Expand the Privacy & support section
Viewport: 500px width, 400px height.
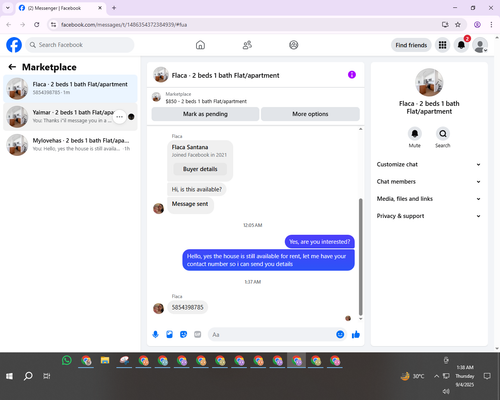(429, 216)
